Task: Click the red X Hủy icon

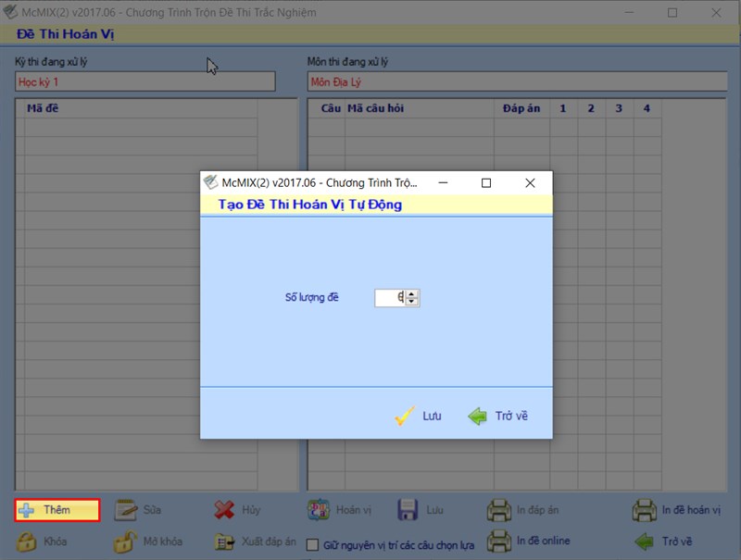Action: 224,510
